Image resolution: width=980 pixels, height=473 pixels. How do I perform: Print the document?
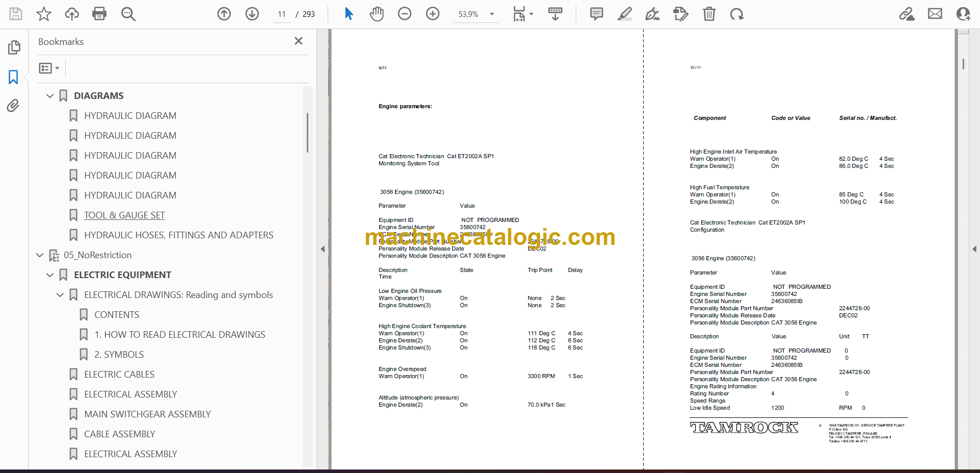(x=100, y=14)
